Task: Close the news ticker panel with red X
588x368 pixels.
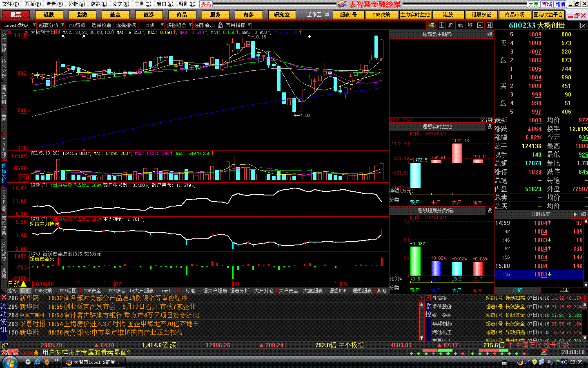Action: (x=4, y=298)
